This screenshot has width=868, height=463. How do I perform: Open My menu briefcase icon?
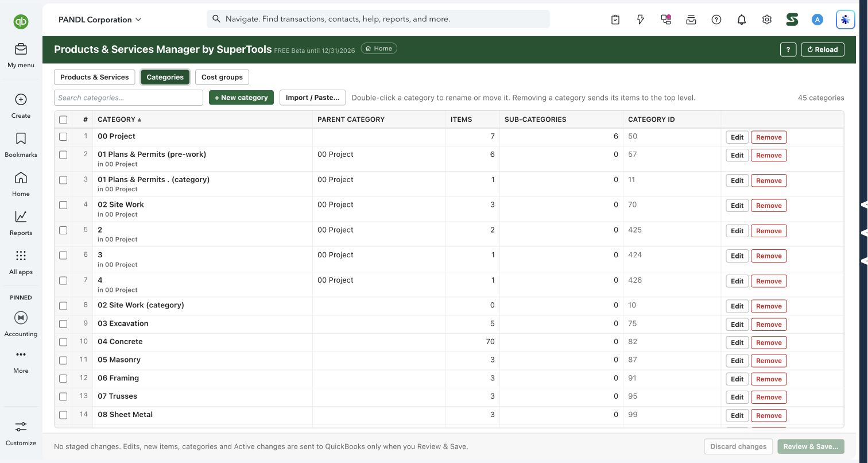coord(21,49)
